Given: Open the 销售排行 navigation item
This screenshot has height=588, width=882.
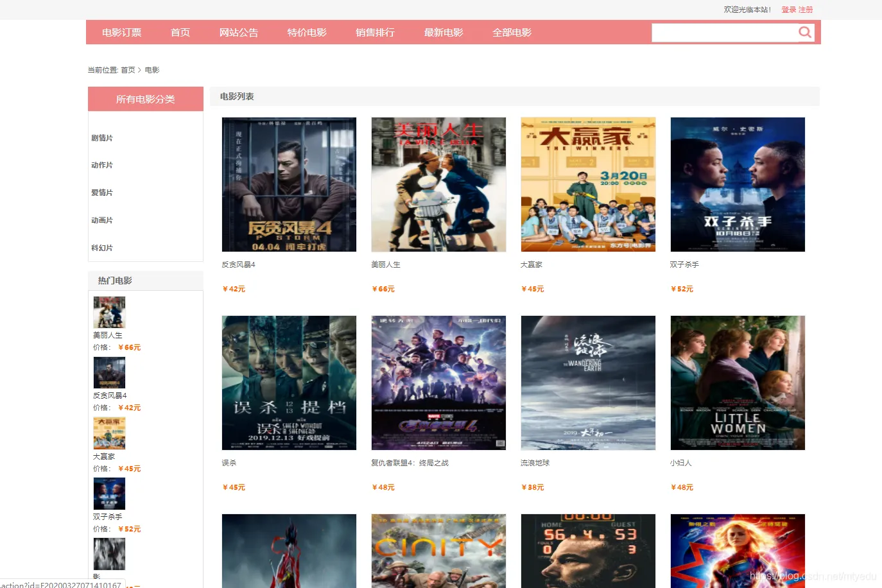Looking at the screenshot, I should (376, 33).
